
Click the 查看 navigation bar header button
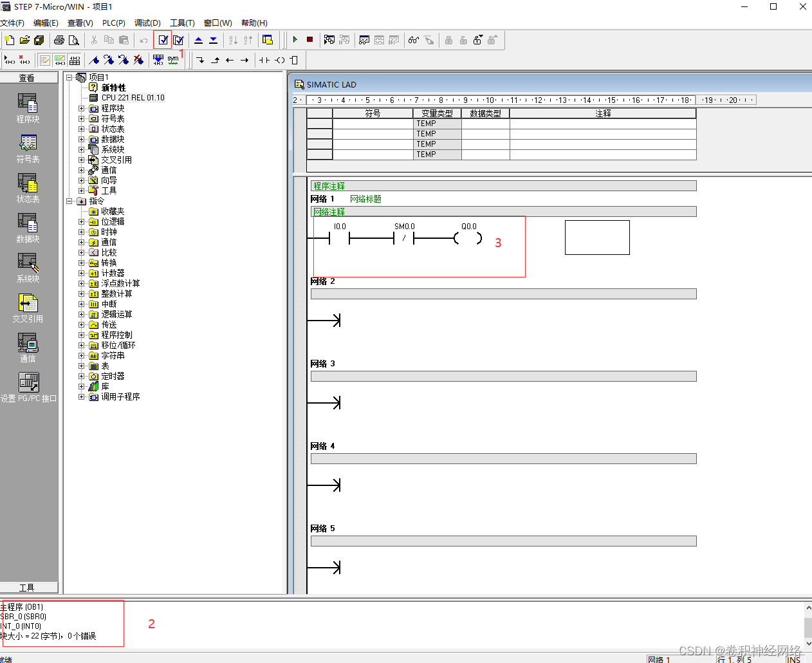tap(29, 78)
